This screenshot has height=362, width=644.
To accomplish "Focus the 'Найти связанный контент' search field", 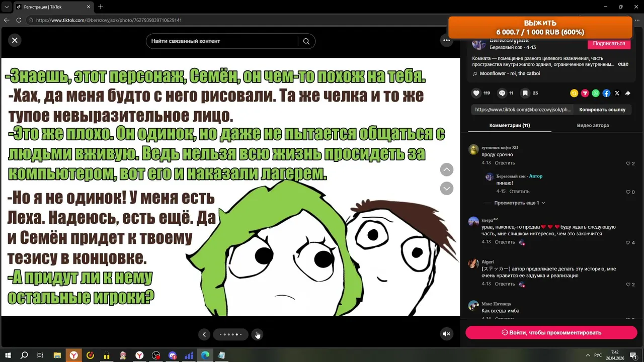I will click(x=221, y=41).
